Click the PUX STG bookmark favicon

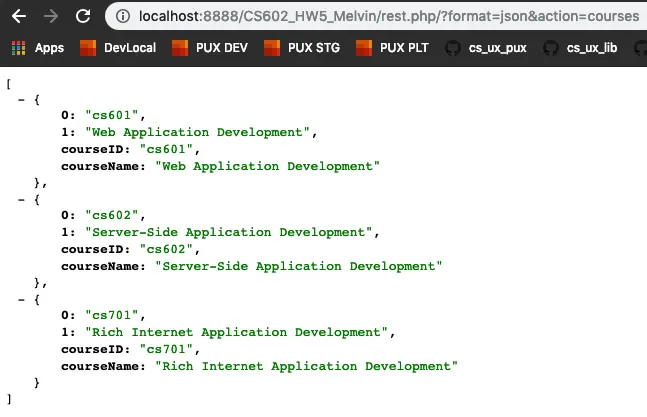(x=272, y=48)
